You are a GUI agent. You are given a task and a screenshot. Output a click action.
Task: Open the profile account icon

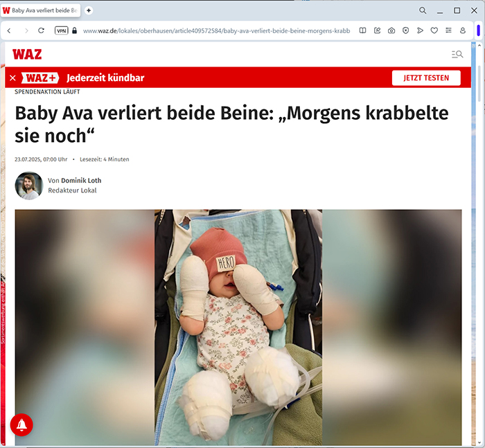tap(462, 30)
